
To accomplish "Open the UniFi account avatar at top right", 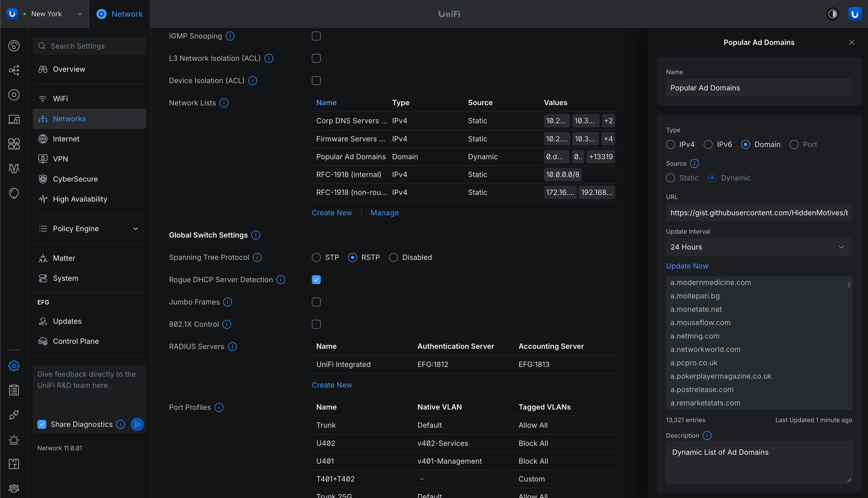I will (855, 14).
